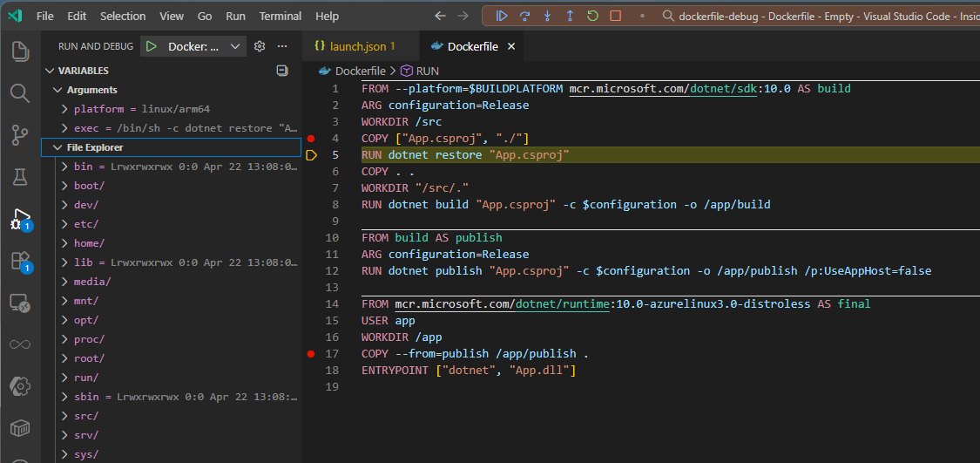Open the Terminal menu
The width and height of the screenshot is (980, 463).
(x=280, y=16)
